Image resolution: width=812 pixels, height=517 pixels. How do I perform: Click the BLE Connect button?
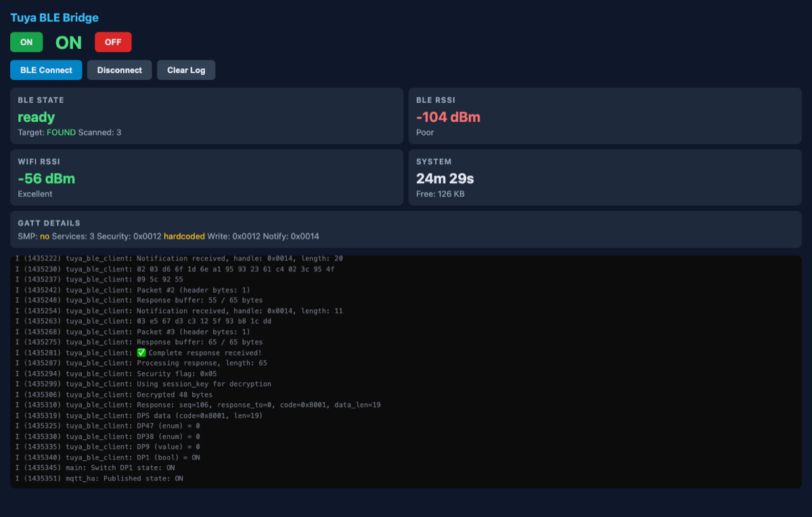pos(46,70)
